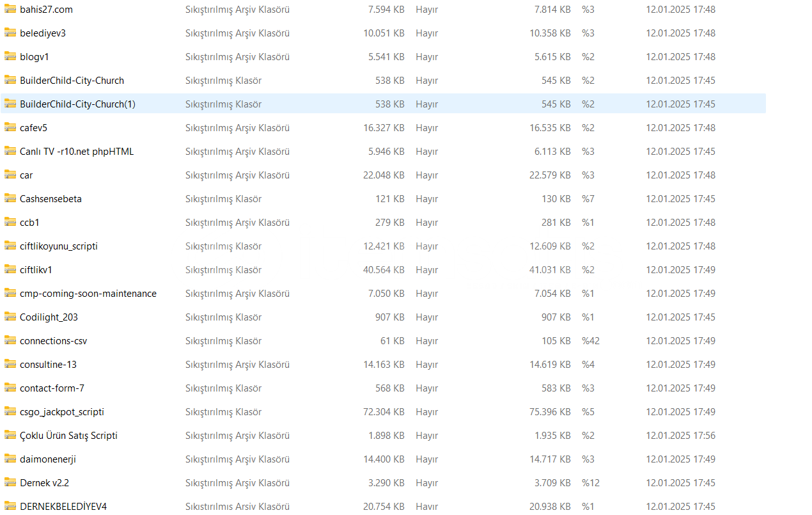
Task: Select the name ciftlikoyunu_scripti
Action: click(x=59, y=246)
